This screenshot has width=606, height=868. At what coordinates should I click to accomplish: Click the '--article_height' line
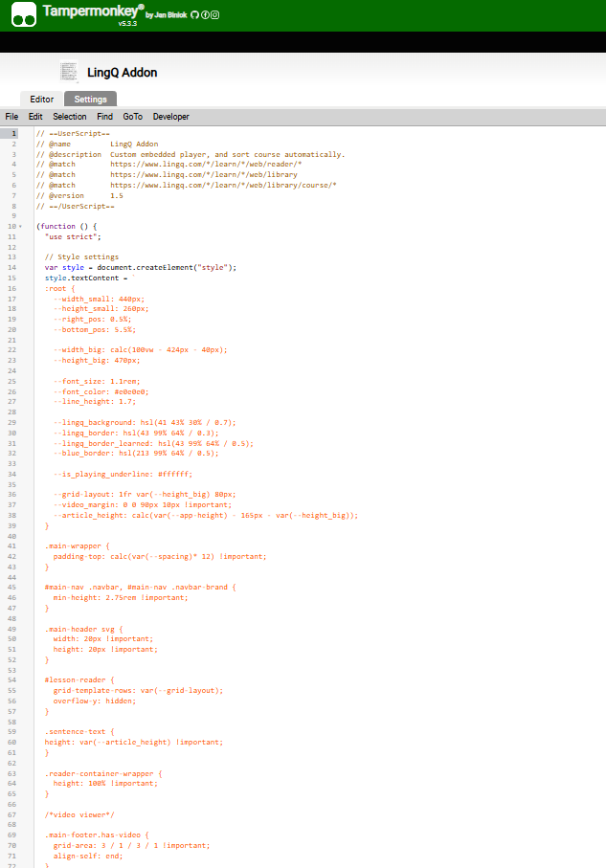pyautogui.click(x=206, y=516)
